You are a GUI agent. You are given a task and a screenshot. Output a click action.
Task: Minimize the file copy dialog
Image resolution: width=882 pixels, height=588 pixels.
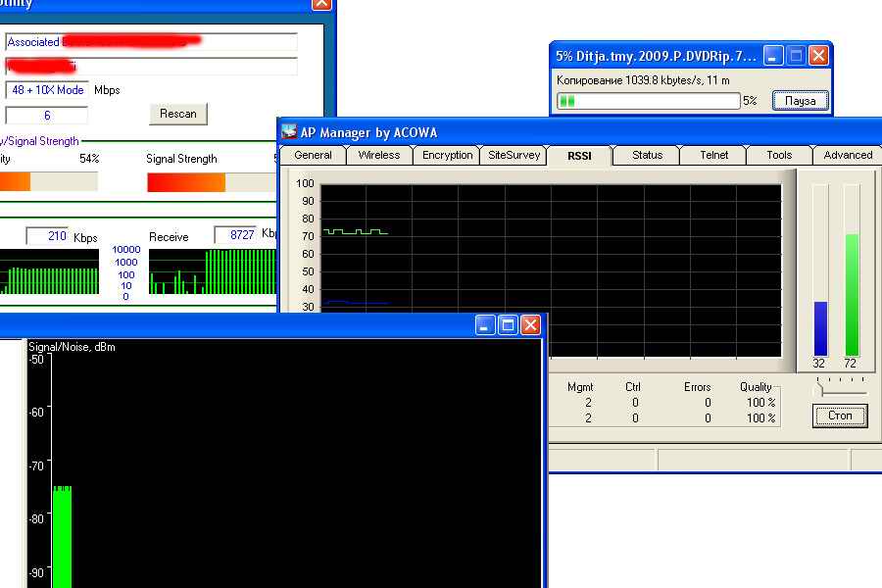coord(773,56)
